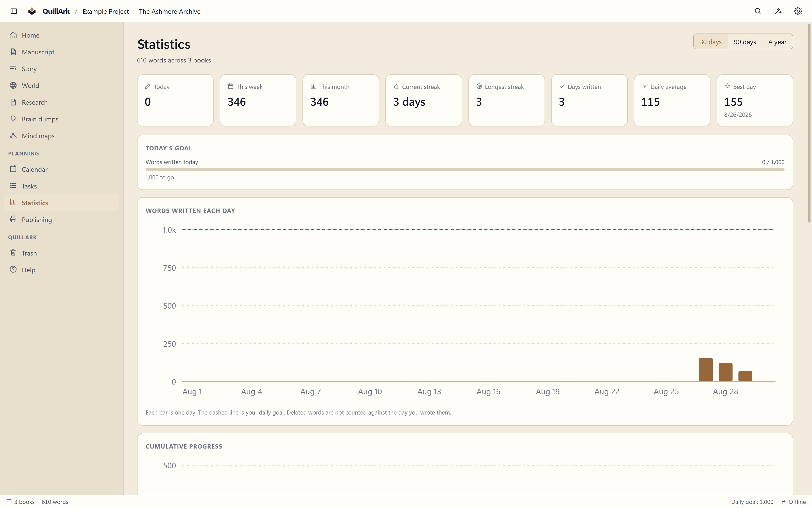812x508 pixels.
Task: Click the World globe icon
Action: point(13,85)
